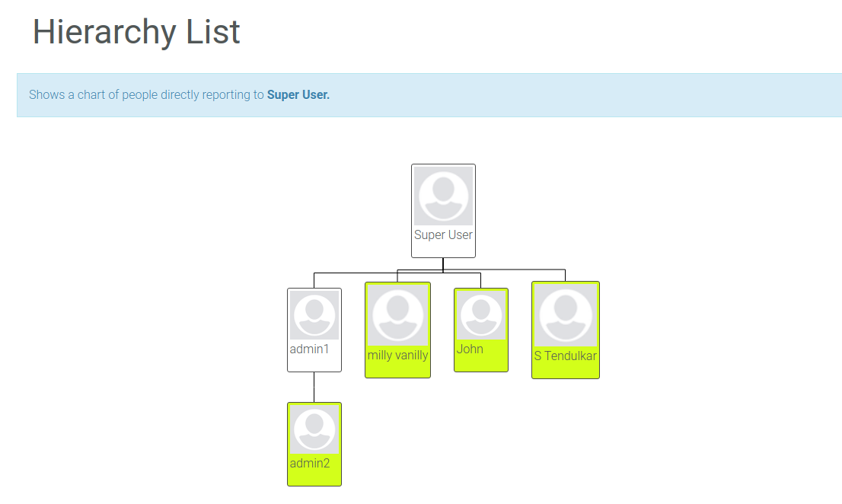The height and width of the screenshot is (504, 842).
Task: Click the "S Tendulkar" name label
Action: pos(565,356)
